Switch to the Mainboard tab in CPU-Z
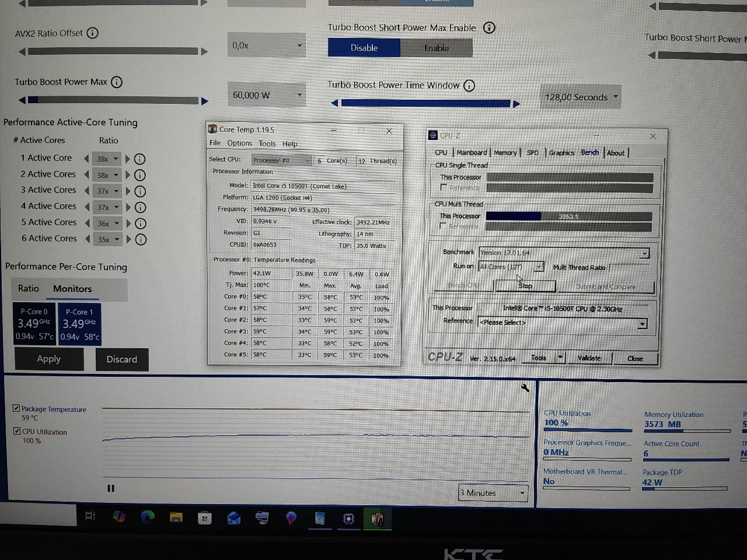Screen dimensions: 747x560 coord(472,152)
